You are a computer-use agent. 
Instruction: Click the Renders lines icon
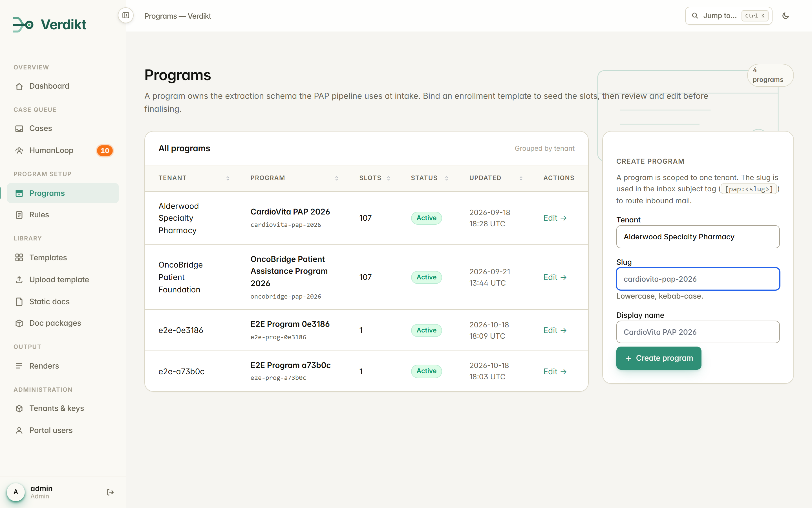pos(19,366)
